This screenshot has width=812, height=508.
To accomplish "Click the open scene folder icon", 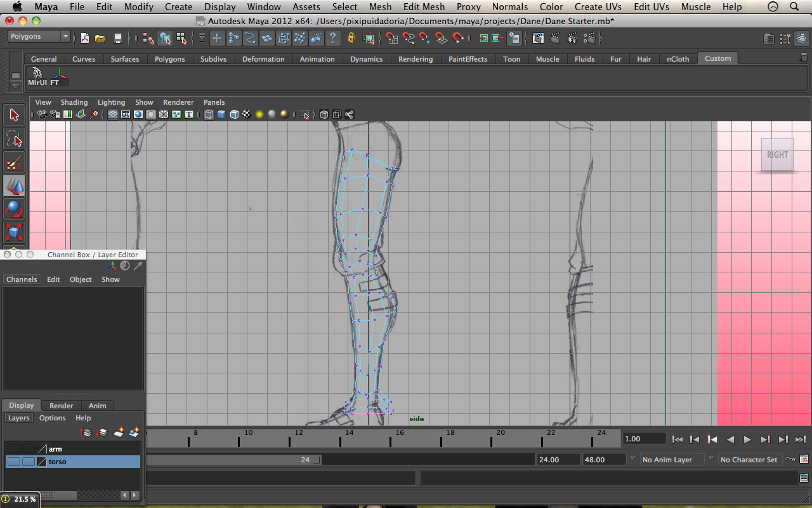I will (x=100, y=38).
